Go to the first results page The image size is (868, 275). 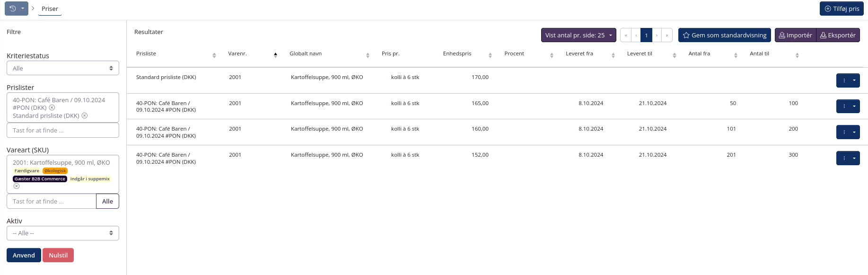tap(626, 35)
